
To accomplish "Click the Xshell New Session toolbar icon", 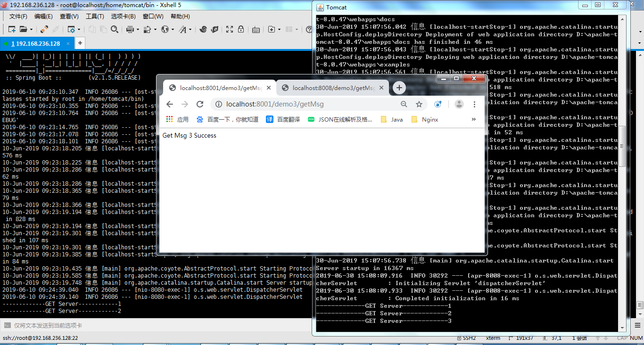I will pos(12,29).
